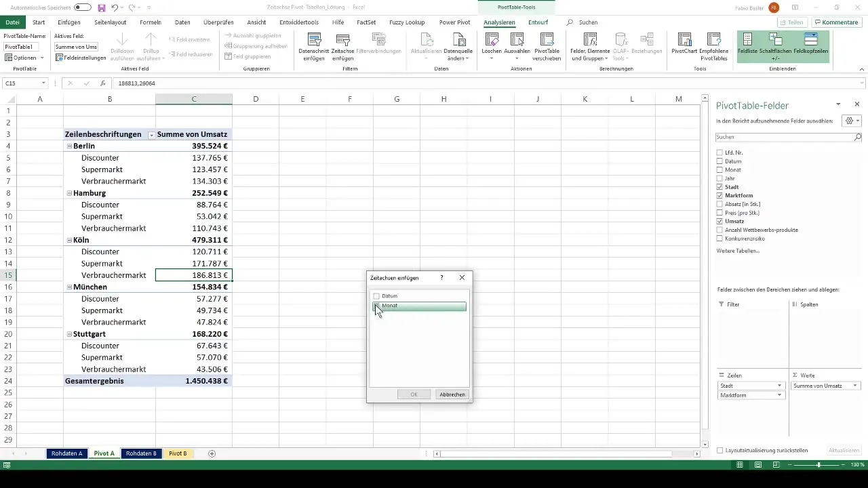
Task: Collapse the München group
Action: 69,287
